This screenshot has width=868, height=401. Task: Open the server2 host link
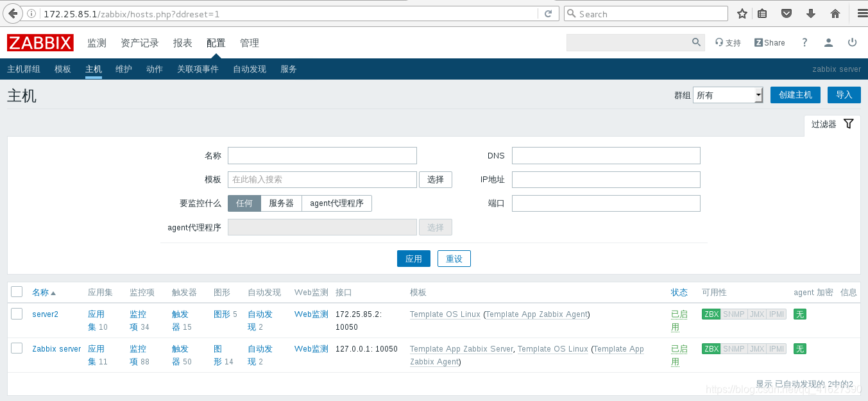(45, 314)
